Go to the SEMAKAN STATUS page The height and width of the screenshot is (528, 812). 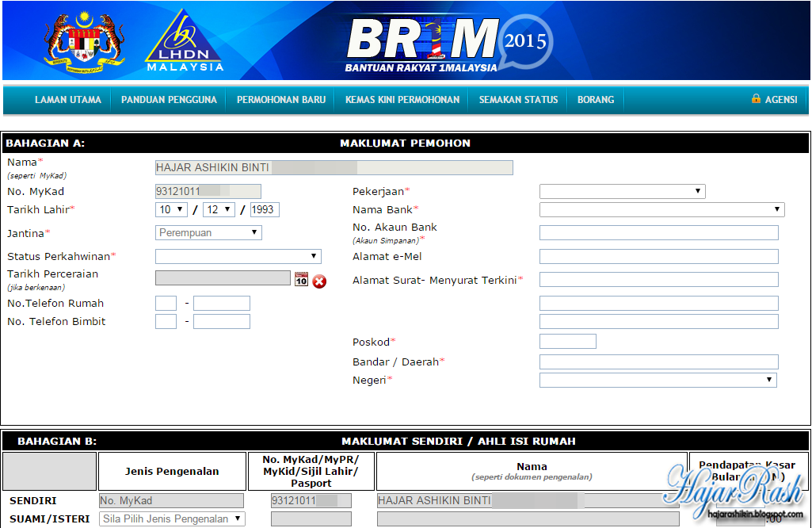pos(518,99)
